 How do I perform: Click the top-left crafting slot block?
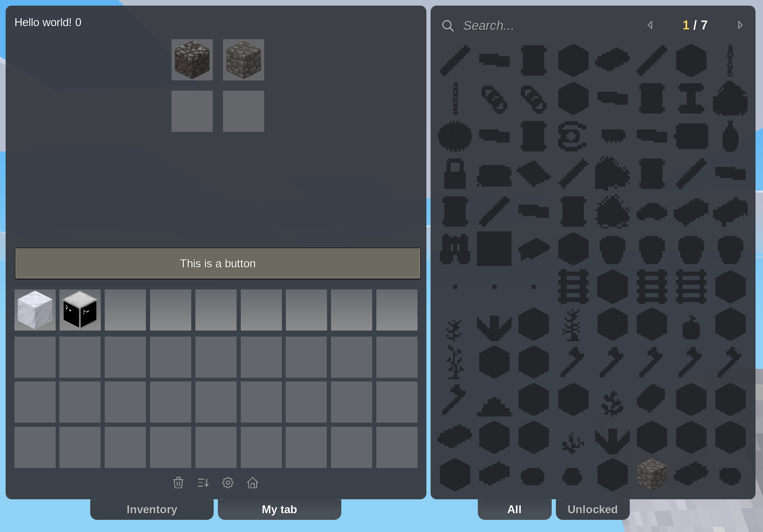(x=192, y=60)
